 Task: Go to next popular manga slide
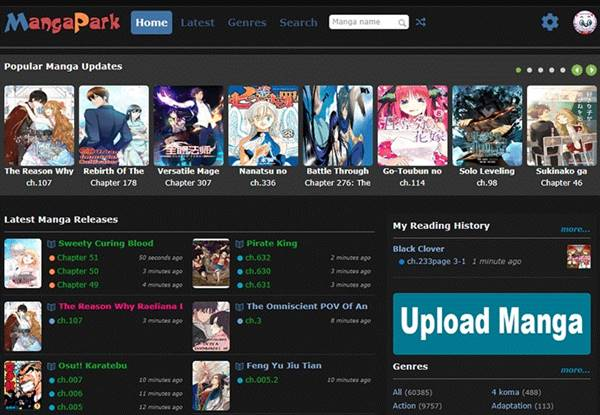(x=589, y=70)
